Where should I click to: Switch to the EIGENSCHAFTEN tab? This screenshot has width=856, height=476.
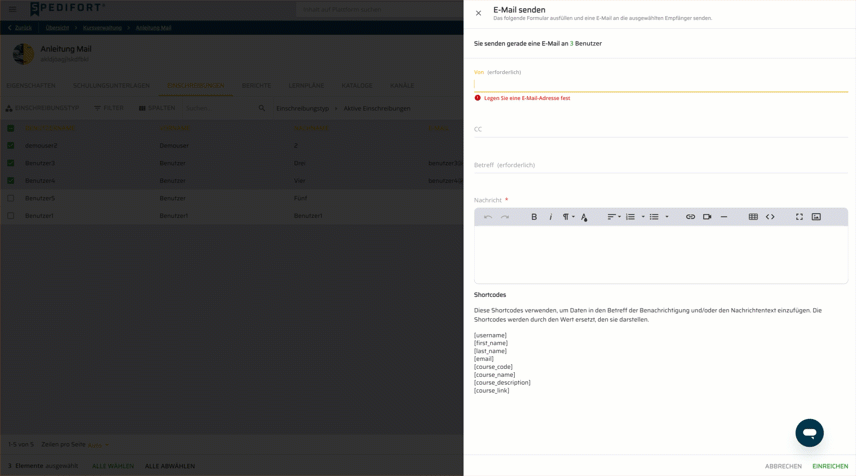coord(31,86)
